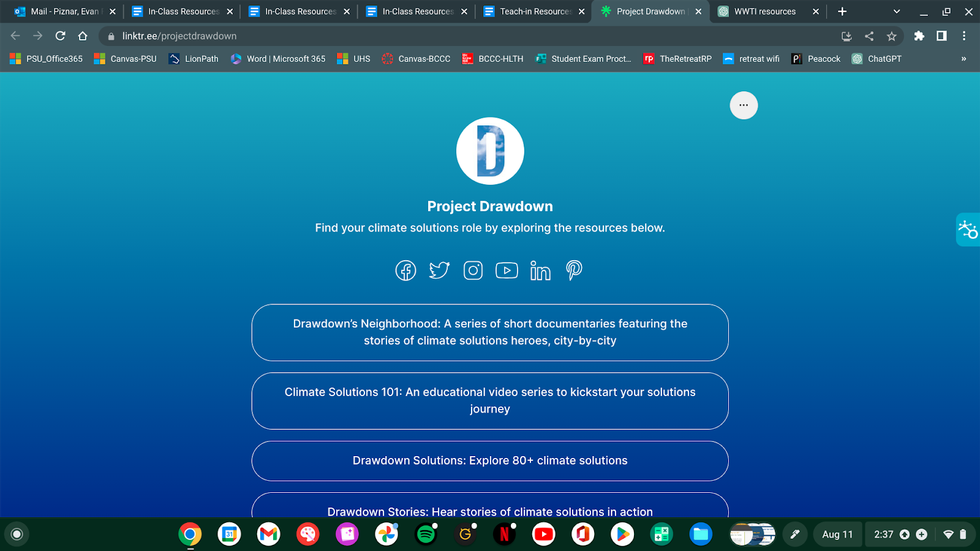
Task: Open the Student Exam Proct... bookmark
Action: [584, 59]
